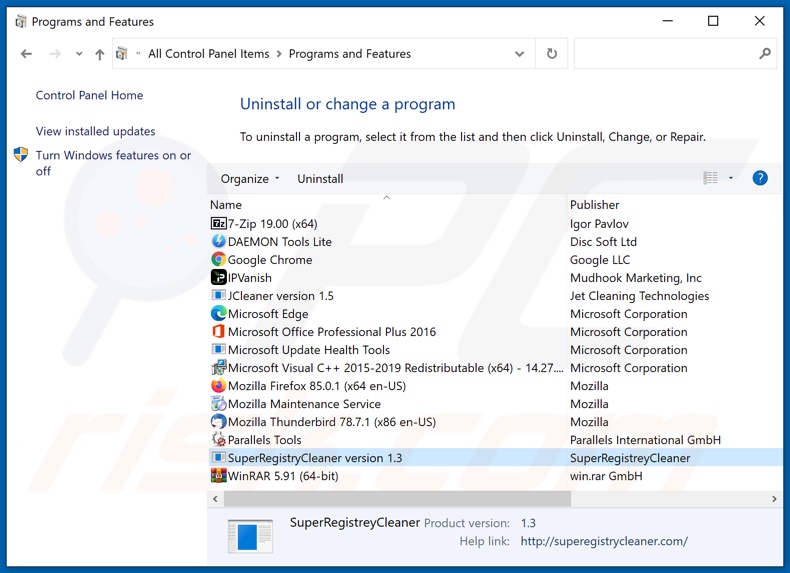This screenshot has width=790, height=573.
Task: Refresh the Programs and Features view
Action: tap(552, 53)
